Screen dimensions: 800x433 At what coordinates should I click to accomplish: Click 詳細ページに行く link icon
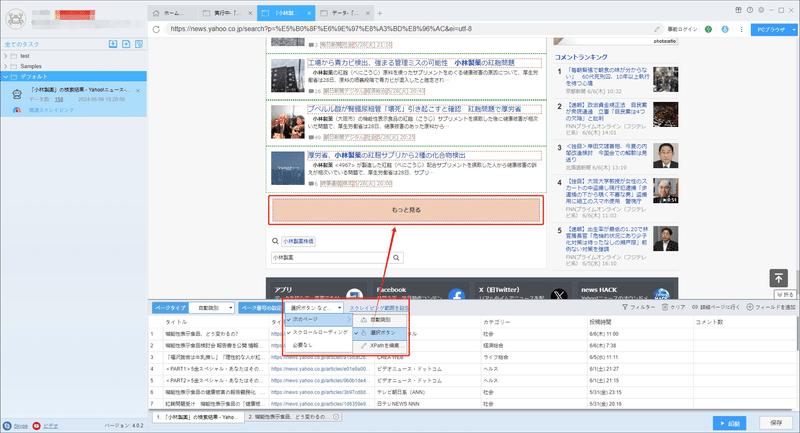click(695, 307)
